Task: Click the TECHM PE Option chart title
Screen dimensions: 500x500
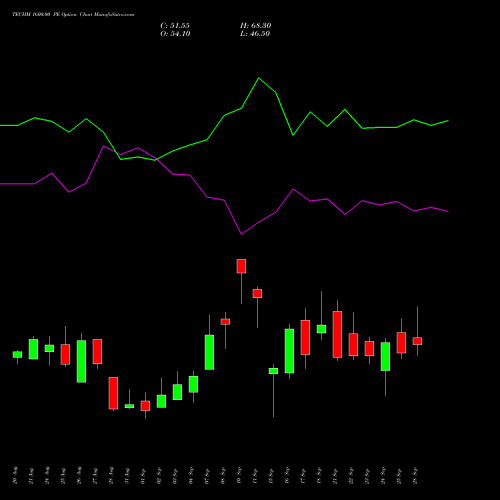Action: [x=73, y=15]
